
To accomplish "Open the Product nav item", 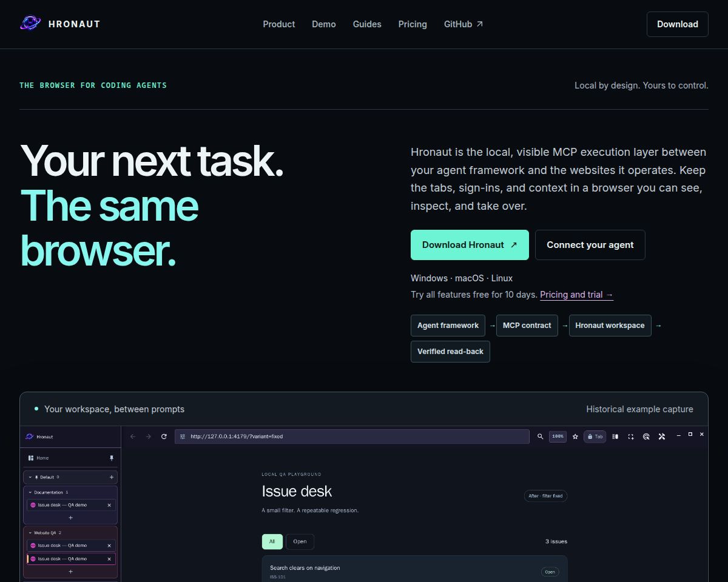I will (279, 24).
